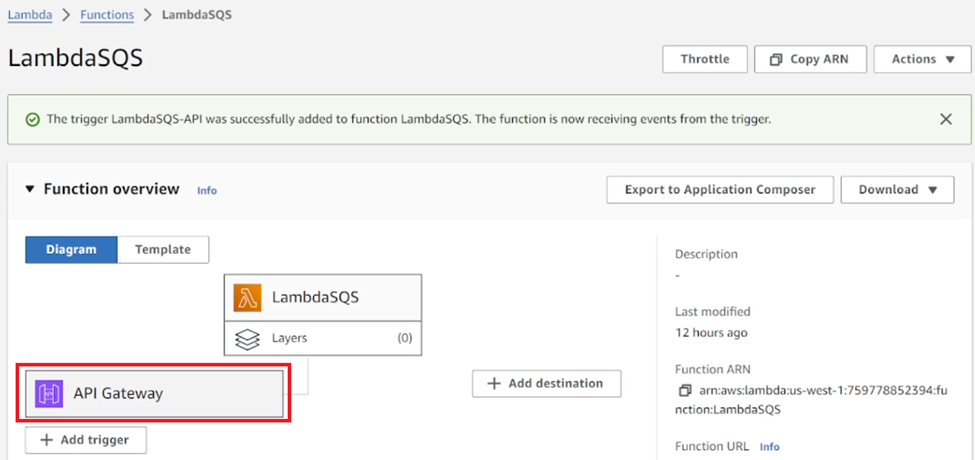This screenshot has height=460, width=975.
Task: Click the Add destination button
Action: 547,384
